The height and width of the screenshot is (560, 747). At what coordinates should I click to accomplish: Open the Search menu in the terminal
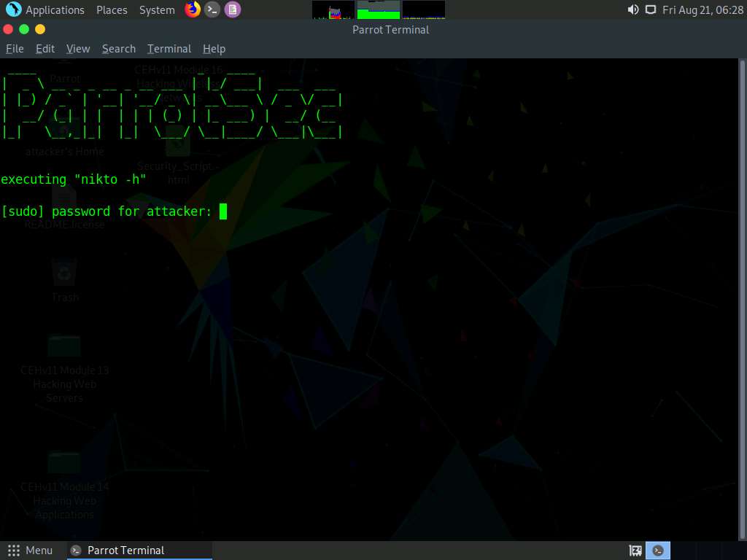pos(119,49)
